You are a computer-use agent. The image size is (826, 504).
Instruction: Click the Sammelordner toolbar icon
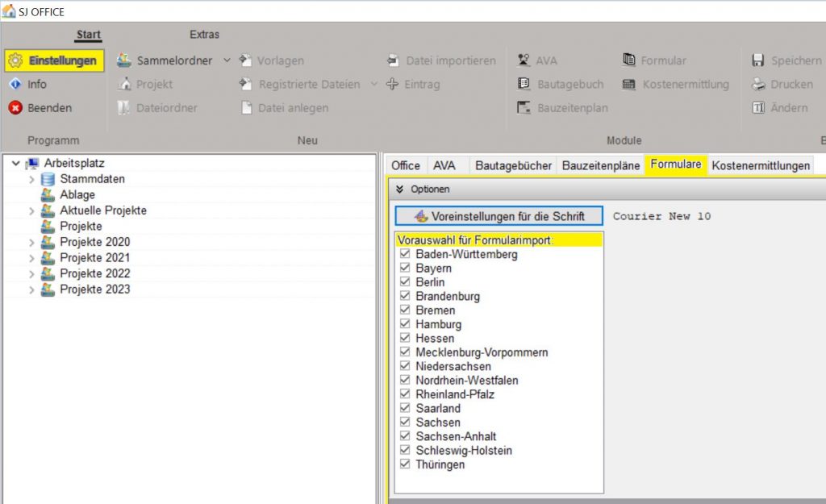pos(124,60)
